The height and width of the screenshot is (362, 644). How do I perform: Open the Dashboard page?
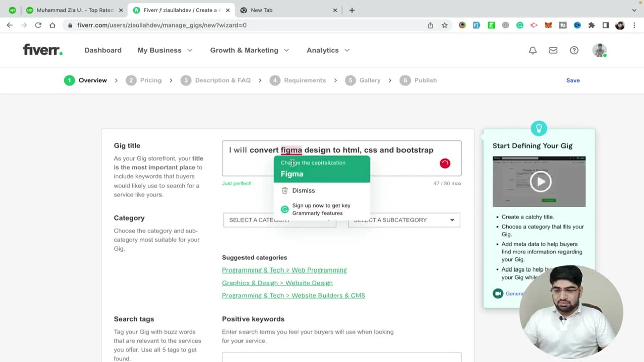(103, 50)
